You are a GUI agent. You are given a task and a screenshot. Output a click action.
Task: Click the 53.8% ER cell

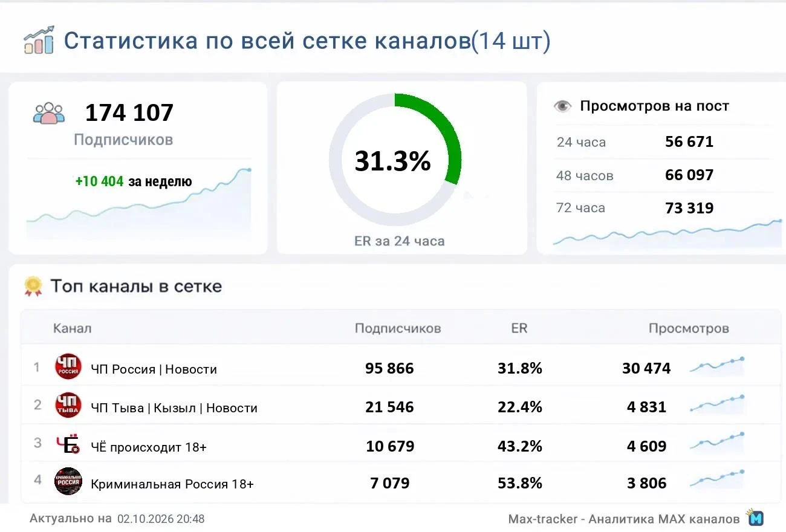point(520,484)
